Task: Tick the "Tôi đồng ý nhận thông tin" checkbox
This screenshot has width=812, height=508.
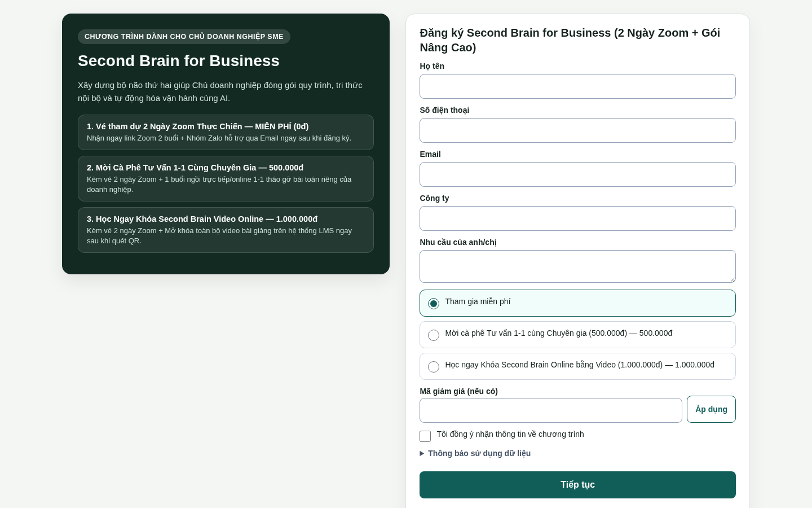Action: [425, 436]
